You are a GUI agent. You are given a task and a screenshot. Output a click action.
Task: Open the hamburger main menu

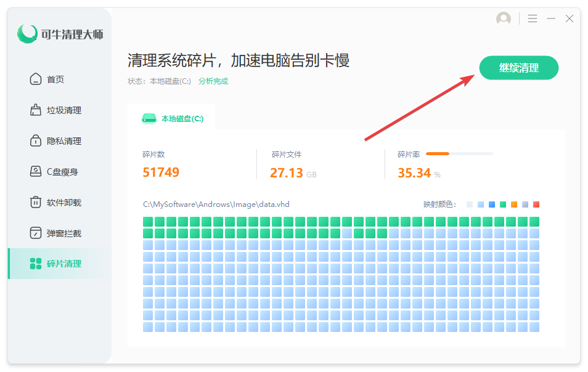point(533,19)
